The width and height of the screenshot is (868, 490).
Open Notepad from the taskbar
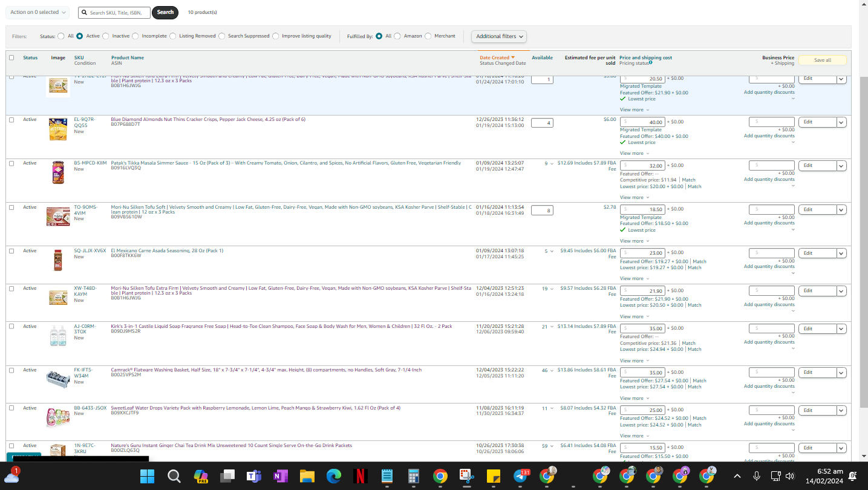(387, 477)
